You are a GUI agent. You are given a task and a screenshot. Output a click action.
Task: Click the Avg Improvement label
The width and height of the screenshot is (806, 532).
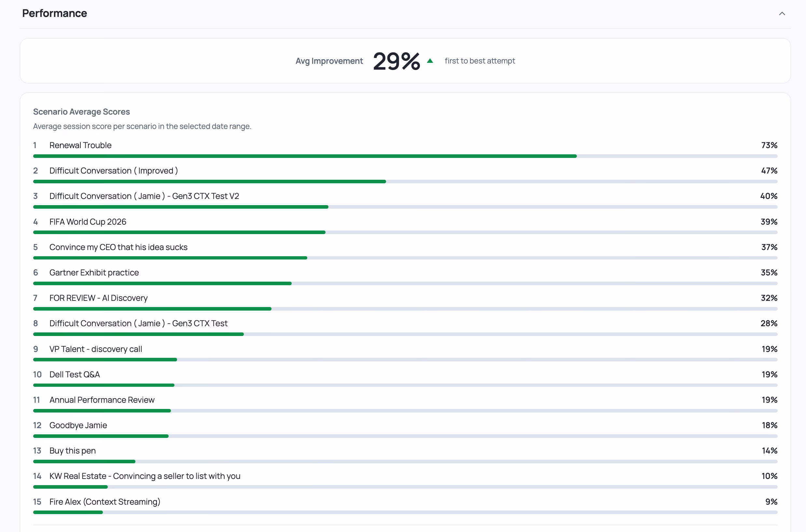pos(329,61)
